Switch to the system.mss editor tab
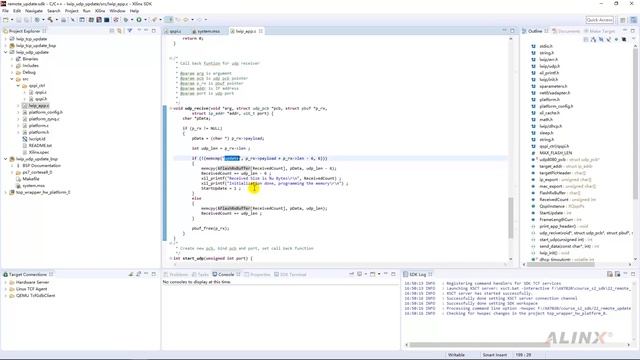The image size is (640, 360). 208,31
